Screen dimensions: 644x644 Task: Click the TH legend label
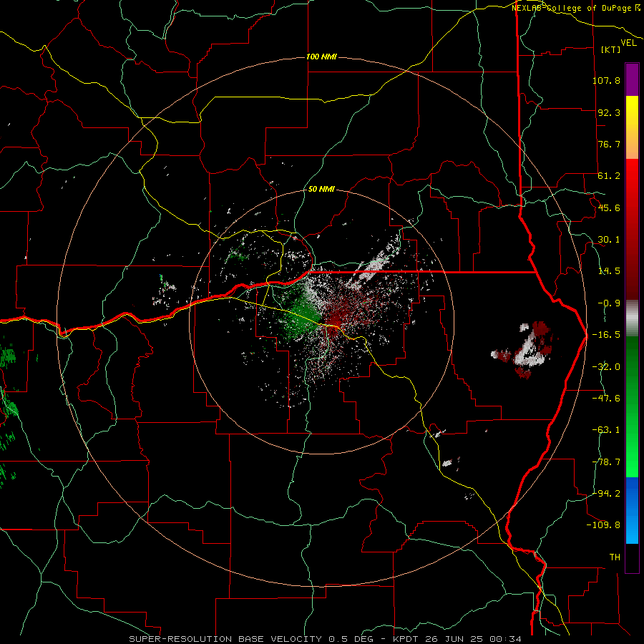tap(615, 557)
